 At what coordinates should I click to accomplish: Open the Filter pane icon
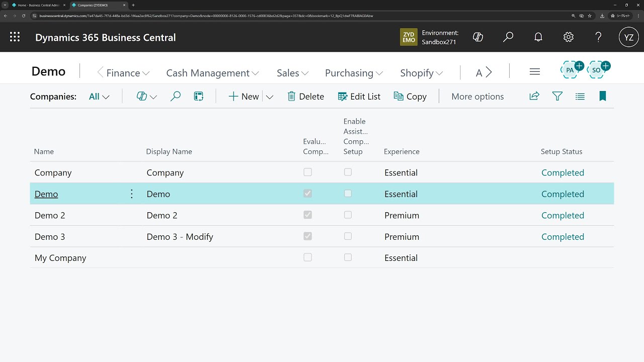coord(557,96)
